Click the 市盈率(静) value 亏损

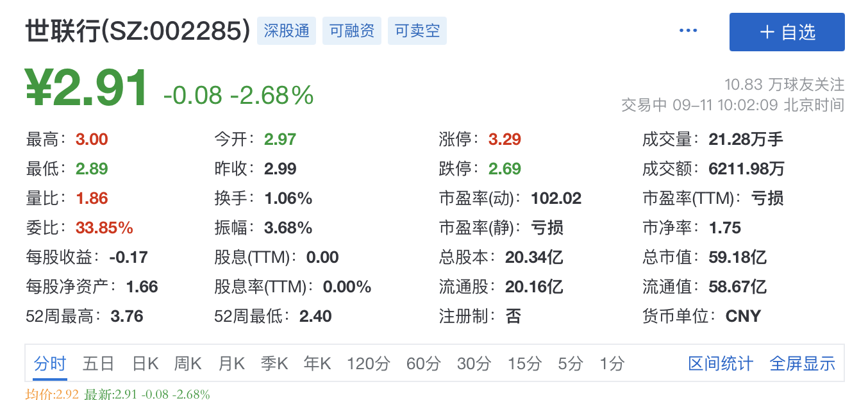click(x=547, y=228)
